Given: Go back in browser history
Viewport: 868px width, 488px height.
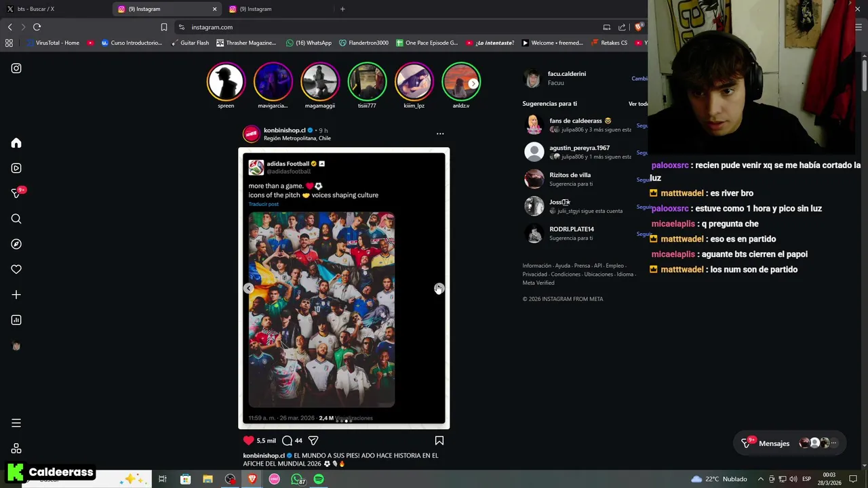Looking at the screenshot, I should pyautogui.click(x=9, y=27).
